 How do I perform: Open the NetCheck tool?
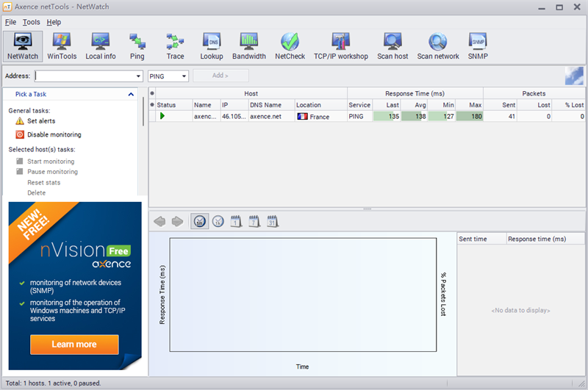point(290,46)
